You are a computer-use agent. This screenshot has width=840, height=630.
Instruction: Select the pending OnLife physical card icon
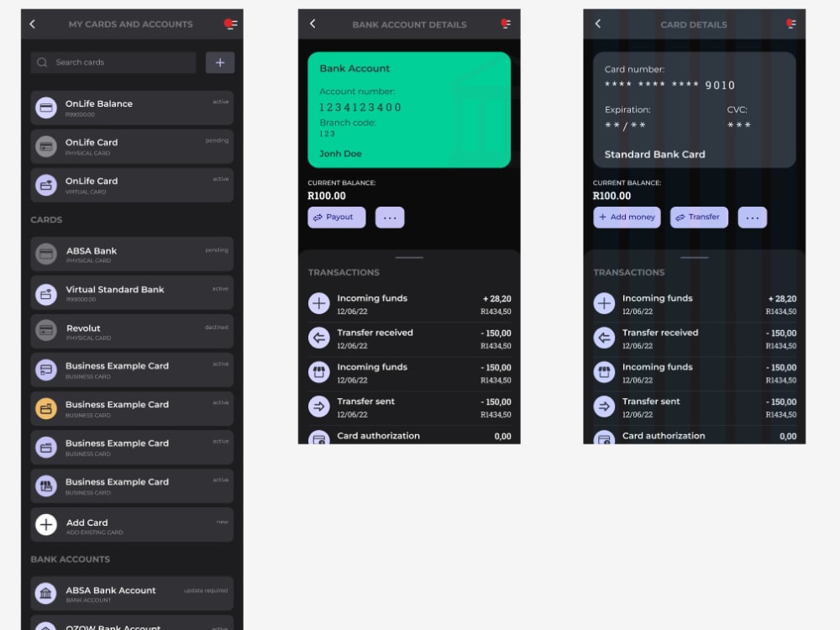point(46,146)
